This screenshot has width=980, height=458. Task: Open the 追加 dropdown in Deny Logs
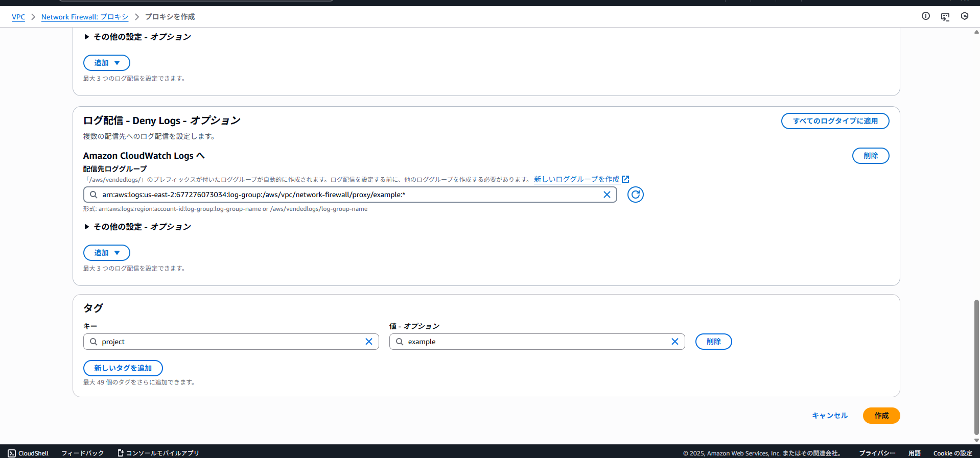click(x=107, y=253)
